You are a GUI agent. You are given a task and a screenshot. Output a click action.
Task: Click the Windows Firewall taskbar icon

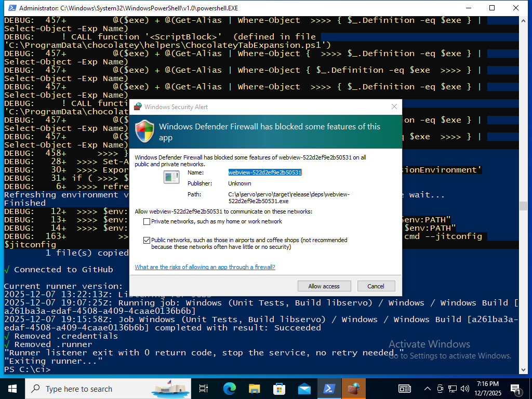pyautogui.click(x=353, y=389)
